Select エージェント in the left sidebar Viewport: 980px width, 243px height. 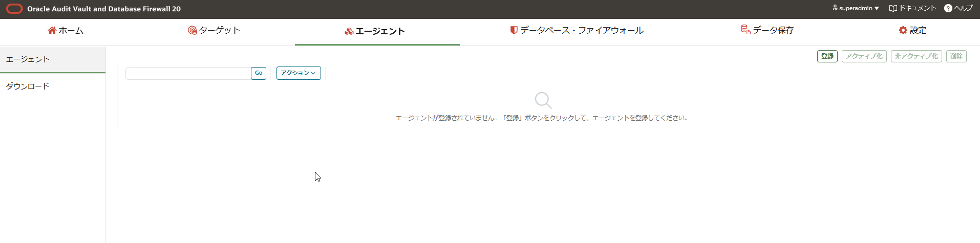pyautogui.click(x=53, y=59)
